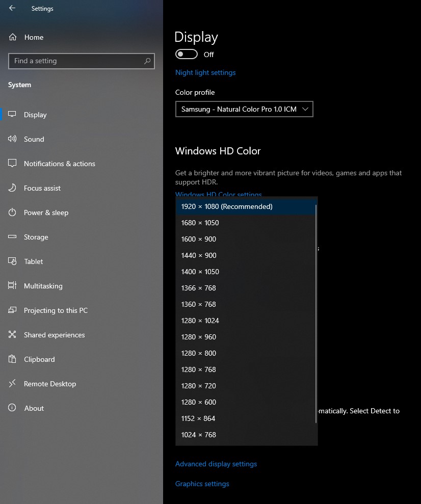
Task: Click the Home icon in sidebar
Action: [13, 37]
